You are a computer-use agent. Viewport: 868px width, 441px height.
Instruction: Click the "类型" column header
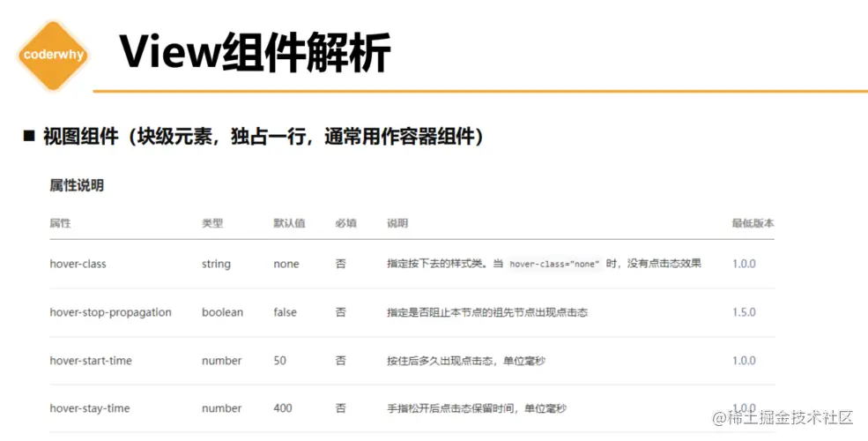click(x=212, y=223)
